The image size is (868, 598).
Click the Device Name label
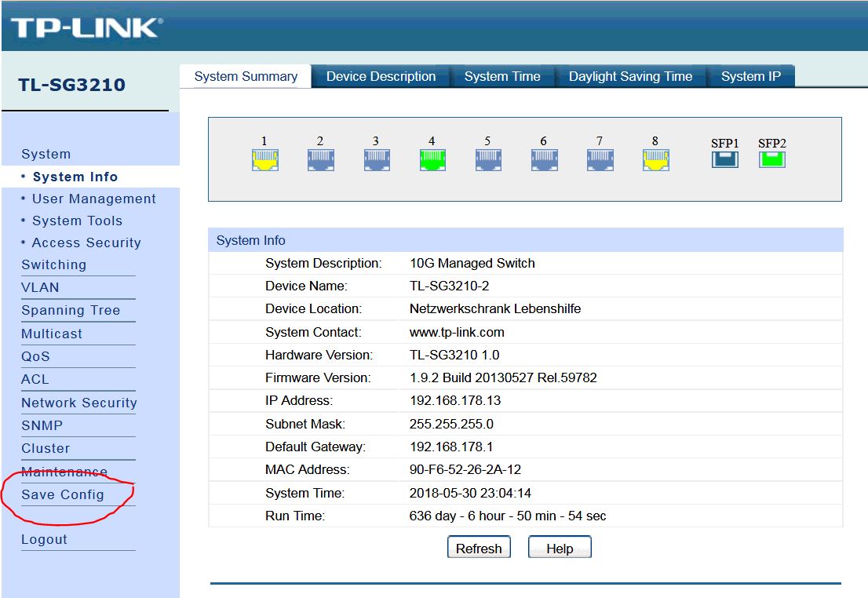coord(306,286)
